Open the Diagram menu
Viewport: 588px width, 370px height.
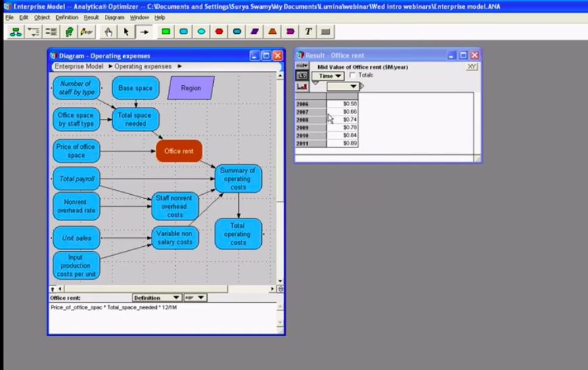pos(114,17)
